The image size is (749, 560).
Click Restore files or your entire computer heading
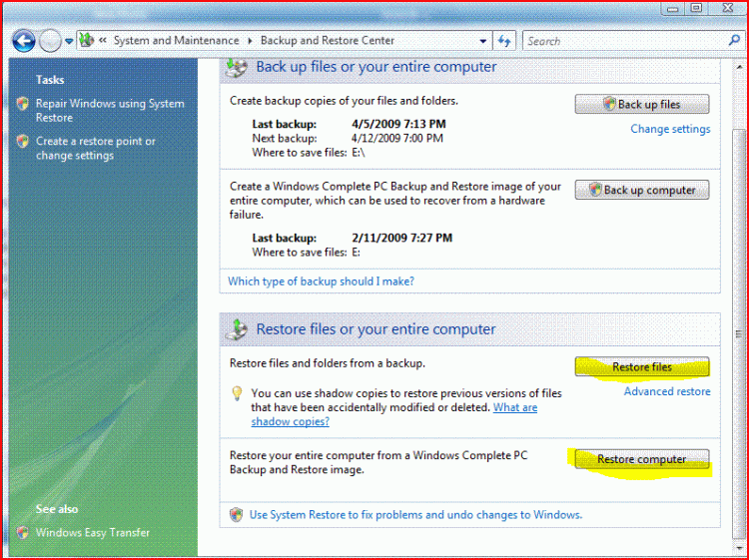pos(375,329)
